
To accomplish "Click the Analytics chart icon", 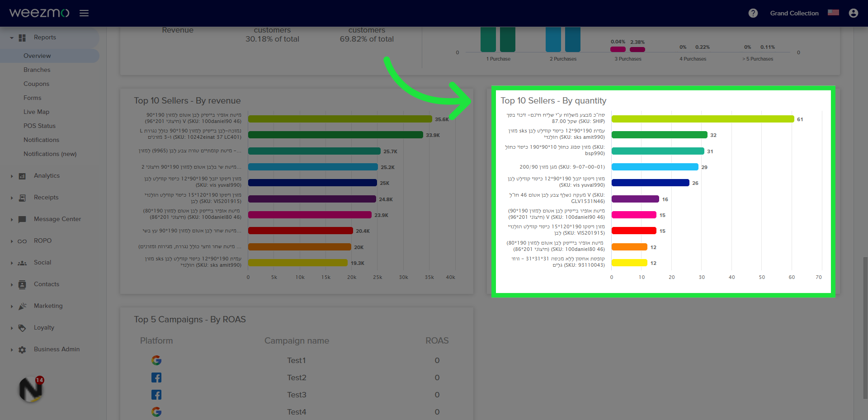I will pyautogui.click(x=22, y=176).
